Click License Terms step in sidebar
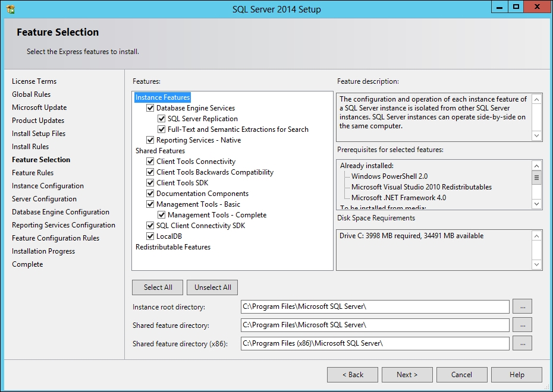Image resolution: width=553 pixels, height=392 pixels. point(34,81)
